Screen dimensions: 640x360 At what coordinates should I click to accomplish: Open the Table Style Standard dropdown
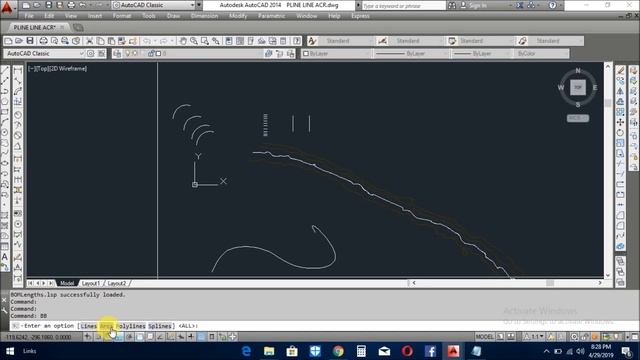click(x=487, y=41)
